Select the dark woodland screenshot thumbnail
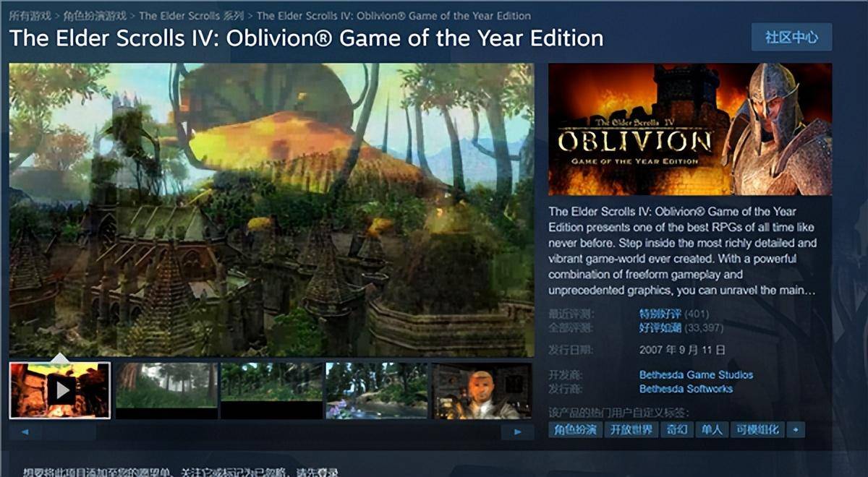The height and width of the screenshot is (477, 868). (x=271, y=390)
